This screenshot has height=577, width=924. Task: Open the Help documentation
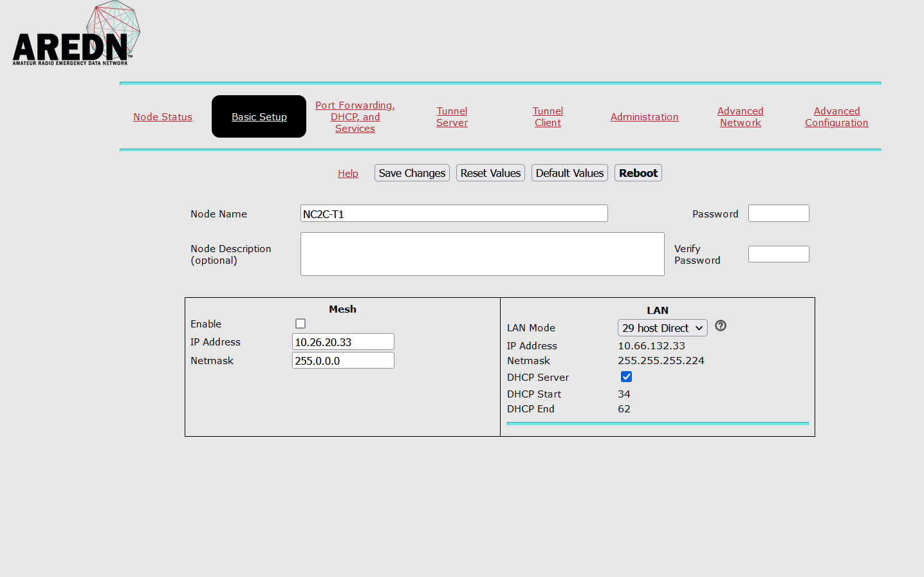347,173
